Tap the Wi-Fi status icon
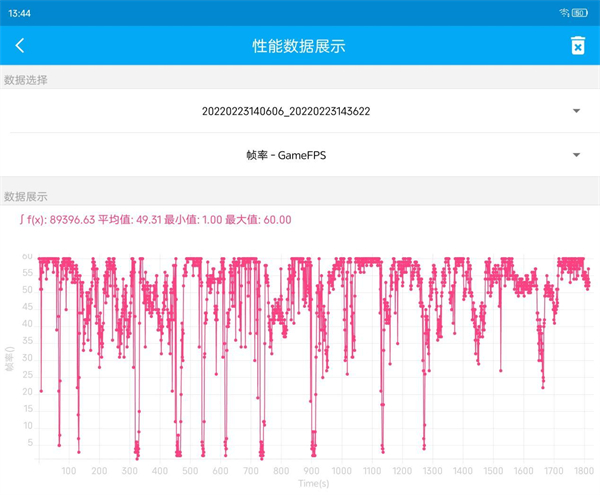The width and height of the screenshot is (600, 495). click(x=565, y=11)
